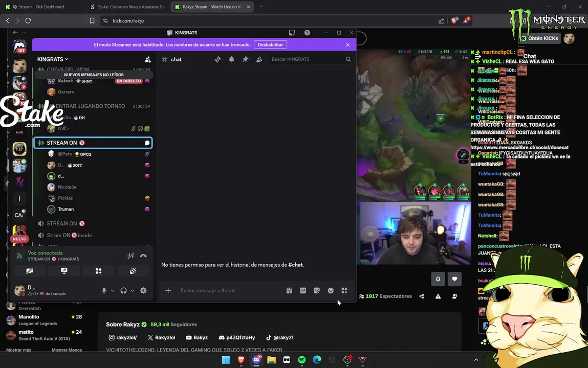
Task: Open pinned messages in Discord header
Action: coord(245,59)
